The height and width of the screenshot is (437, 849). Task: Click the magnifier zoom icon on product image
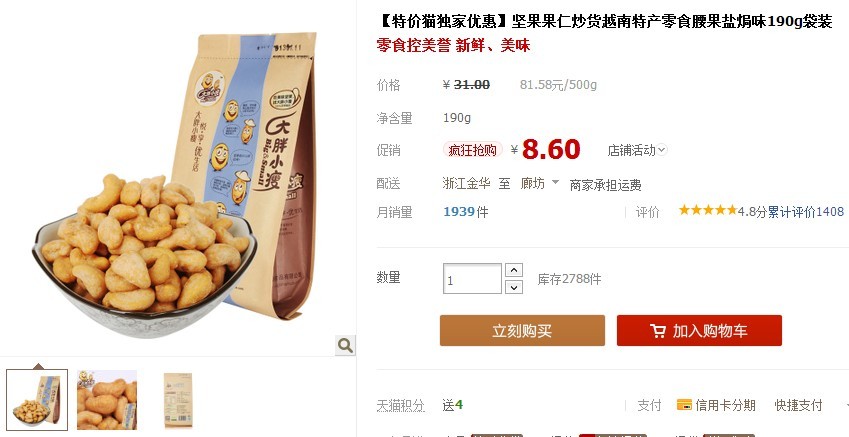(345, 345)
